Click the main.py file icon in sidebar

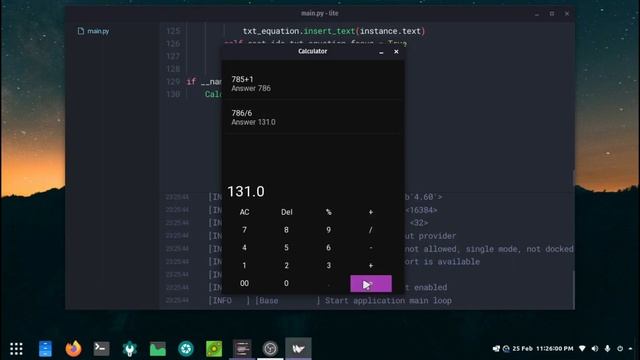(x=81, y=31)
